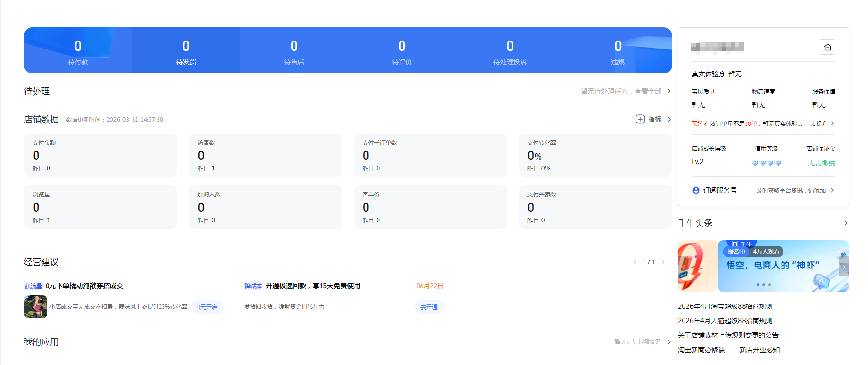Image resolution: width=868 pixels, height=365 pixels.
Task: Open 及时获取平台资讯，请添加 link
Action: (x=791, y=190)
